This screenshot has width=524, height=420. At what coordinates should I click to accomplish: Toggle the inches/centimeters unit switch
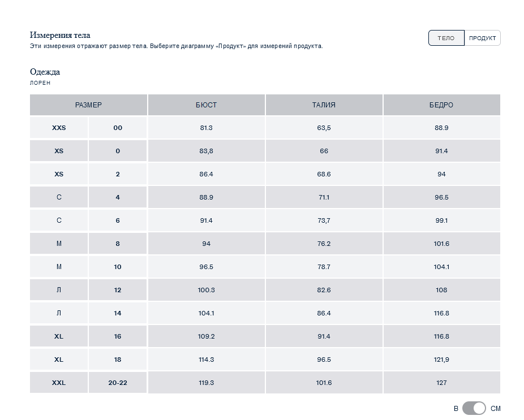click(x=474, y=408)
